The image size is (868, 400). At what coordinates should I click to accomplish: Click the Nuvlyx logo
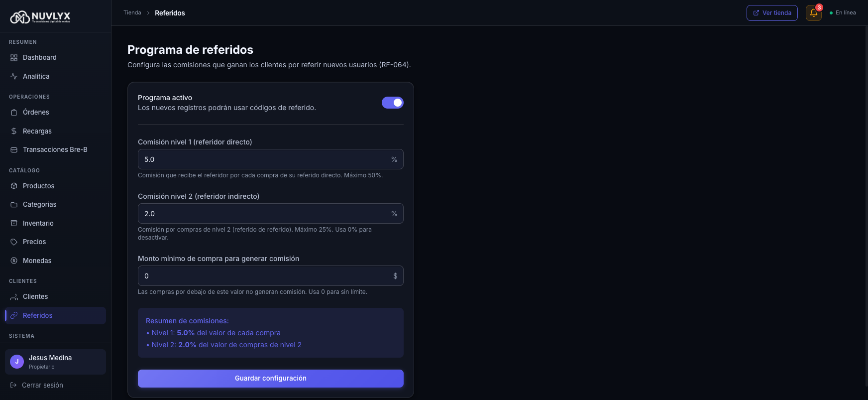40,16
